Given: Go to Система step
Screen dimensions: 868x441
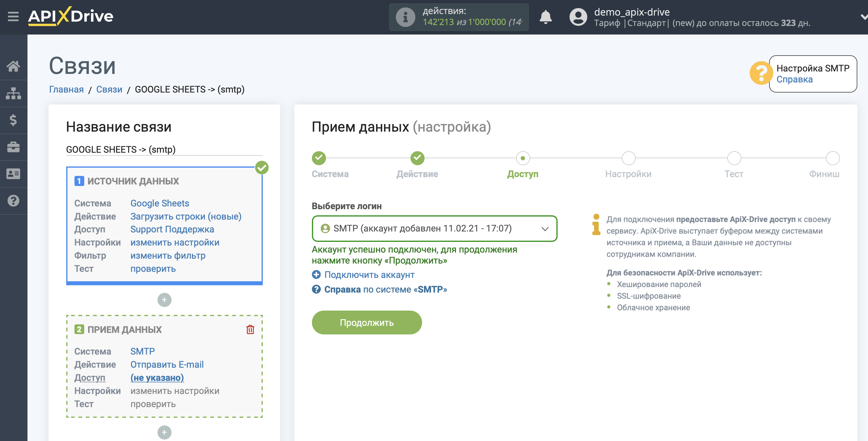Looking at the screenshot, I should pos(319,158).
